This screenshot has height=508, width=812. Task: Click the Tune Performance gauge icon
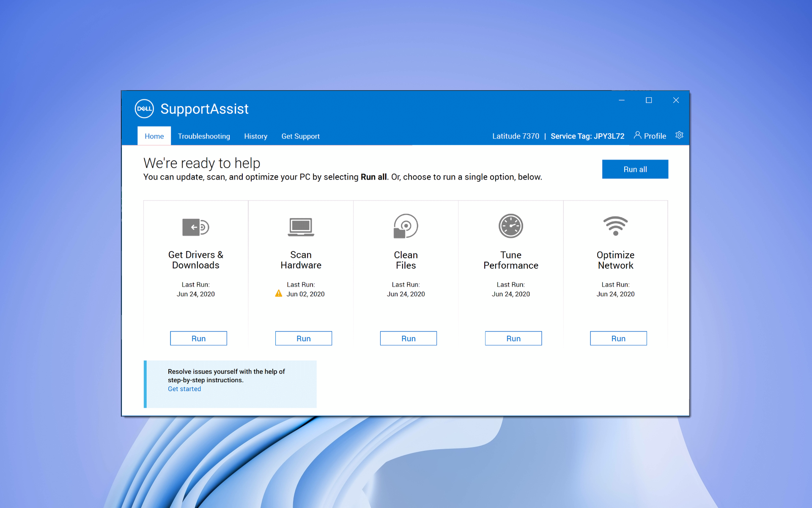[511, 226]
